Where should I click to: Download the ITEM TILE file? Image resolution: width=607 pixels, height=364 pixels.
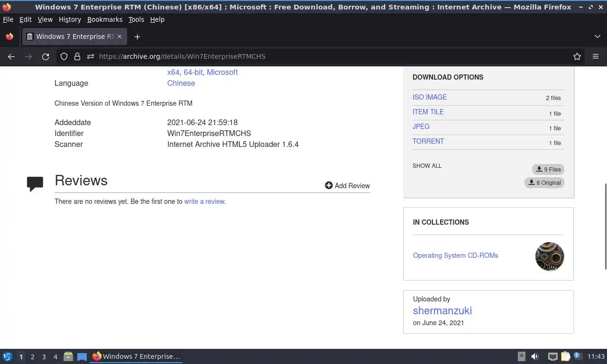click(x=428, y=112)
